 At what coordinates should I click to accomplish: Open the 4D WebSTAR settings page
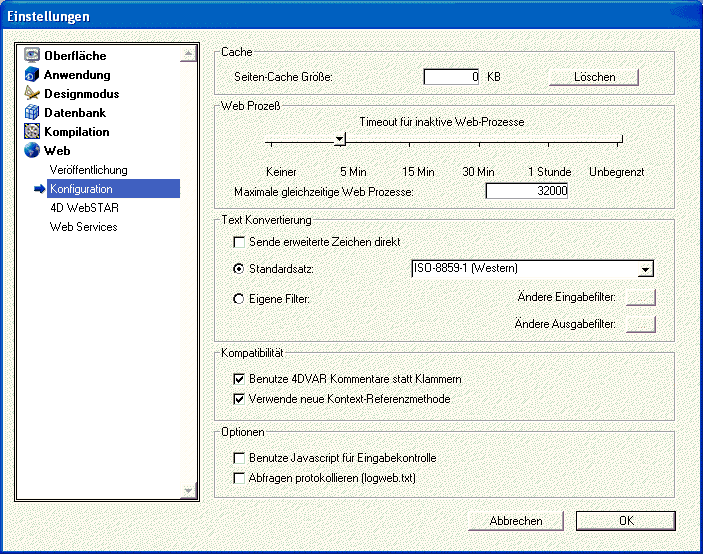point(83,208)
